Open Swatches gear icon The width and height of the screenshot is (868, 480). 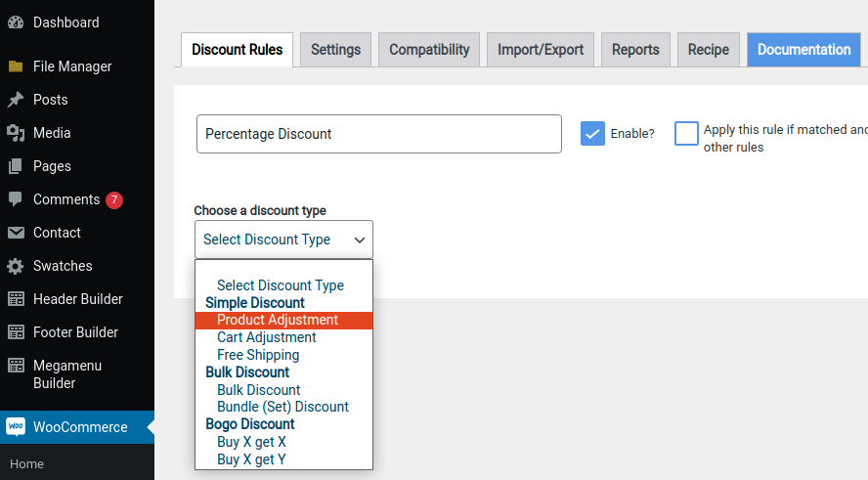click(x=16, y=266)
